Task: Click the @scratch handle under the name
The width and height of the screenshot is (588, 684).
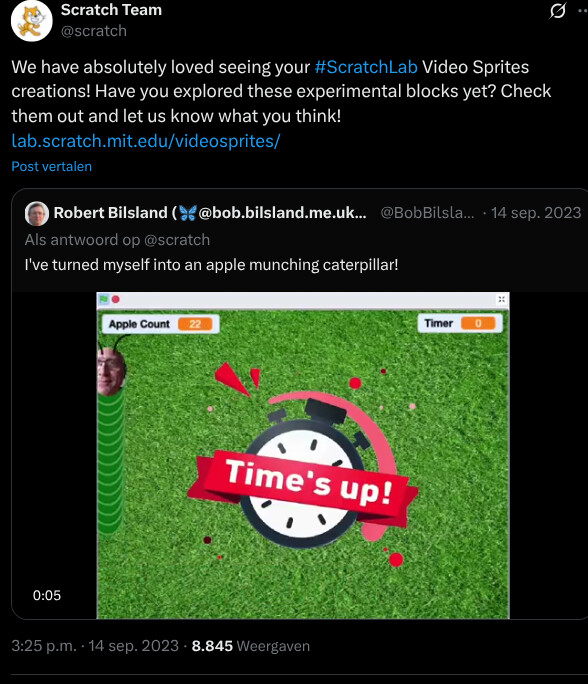Action: [x=94, y=31]
